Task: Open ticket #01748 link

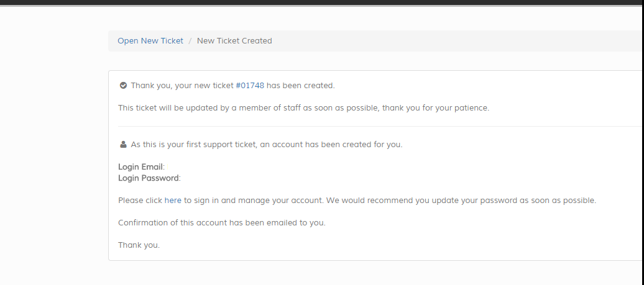Action: [250, 86]
